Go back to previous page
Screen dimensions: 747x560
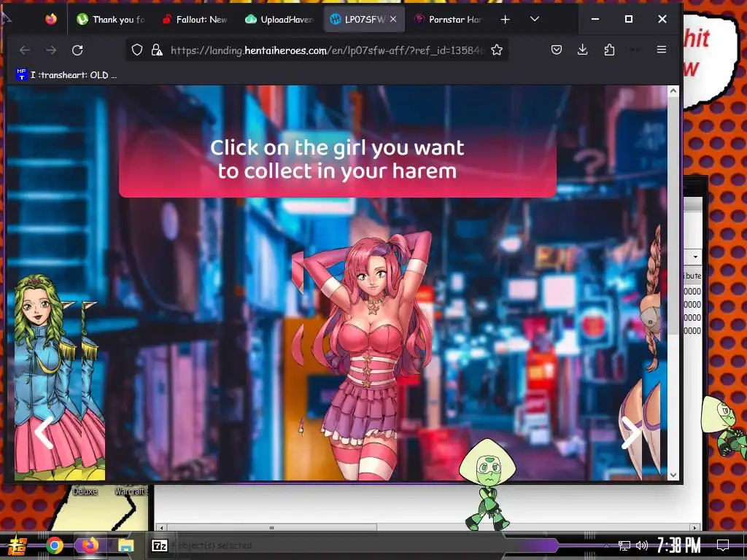click(x=25, y=50)
